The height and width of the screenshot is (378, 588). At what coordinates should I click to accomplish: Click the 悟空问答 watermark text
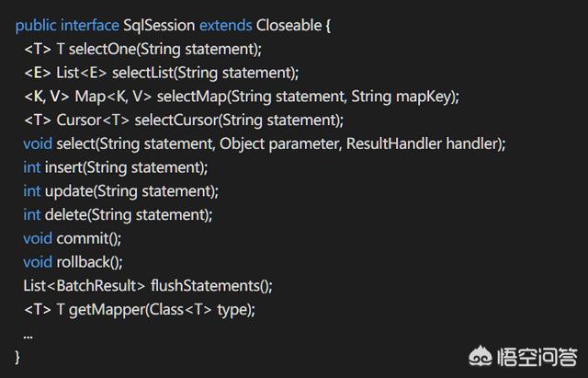coord(537,357)
